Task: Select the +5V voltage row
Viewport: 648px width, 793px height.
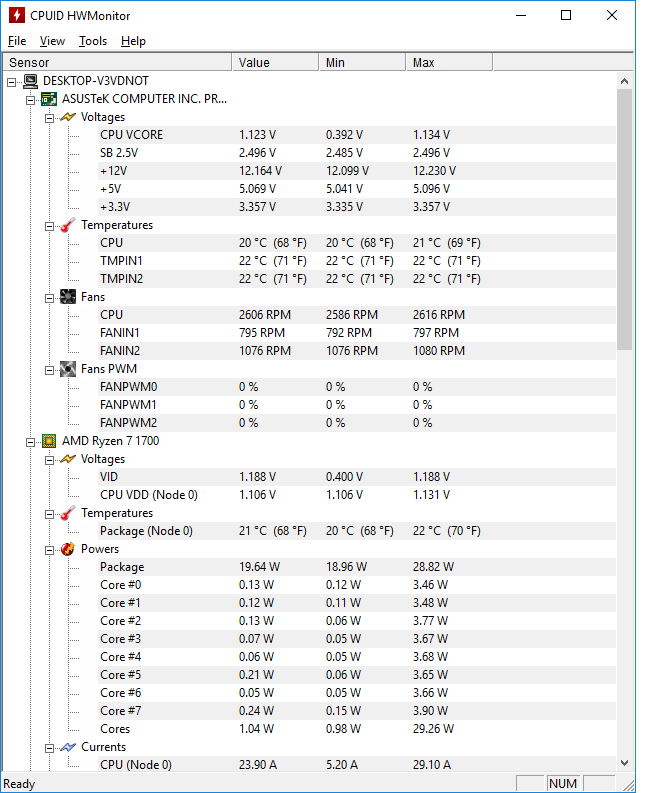Action: pos(357,189)
